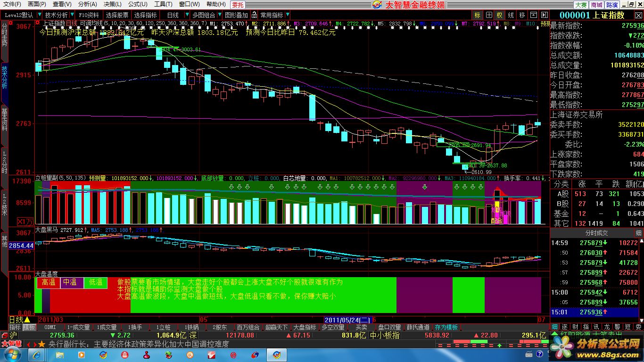This screenshot has width=644, height=362.
Task: Click the gold star icon in news ticker
Action: [42, 344]
